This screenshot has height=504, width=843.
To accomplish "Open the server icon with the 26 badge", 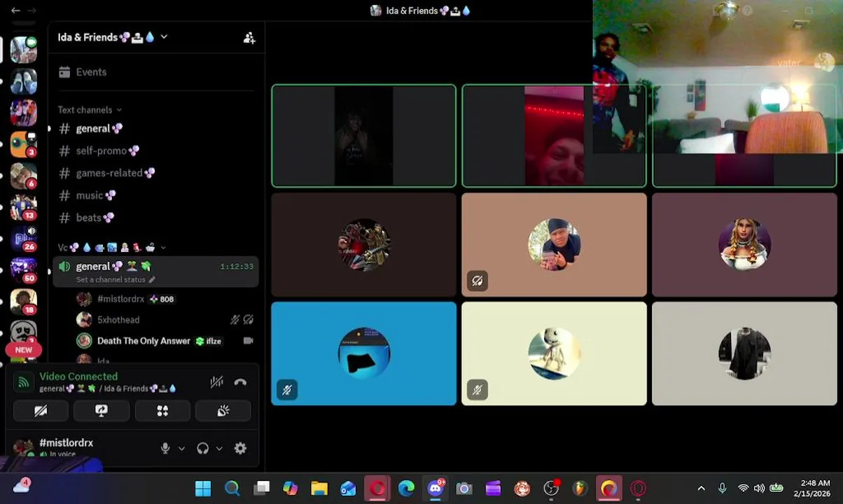I will [23, 239].
